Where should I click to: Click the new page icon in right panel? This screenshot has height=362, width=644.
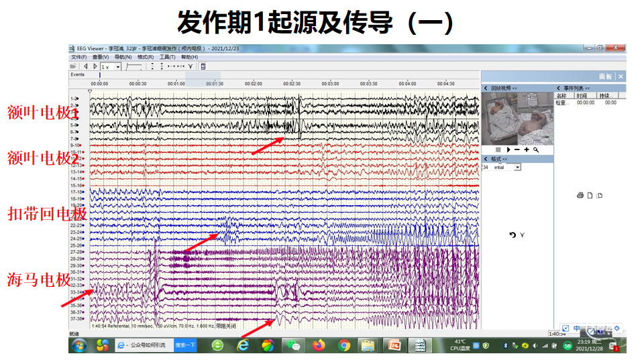point(590,195)
